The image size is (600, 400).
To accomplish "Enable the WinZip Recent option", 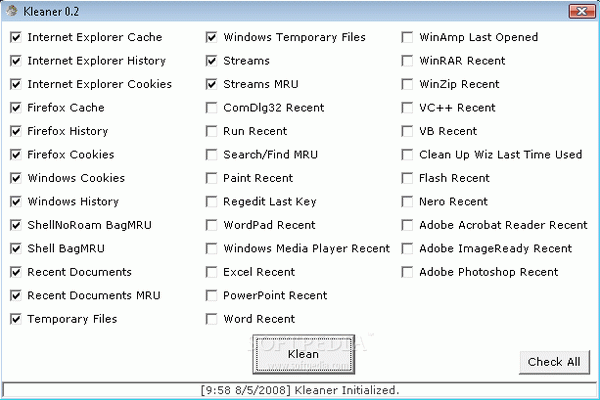I will tap(408, 84).
